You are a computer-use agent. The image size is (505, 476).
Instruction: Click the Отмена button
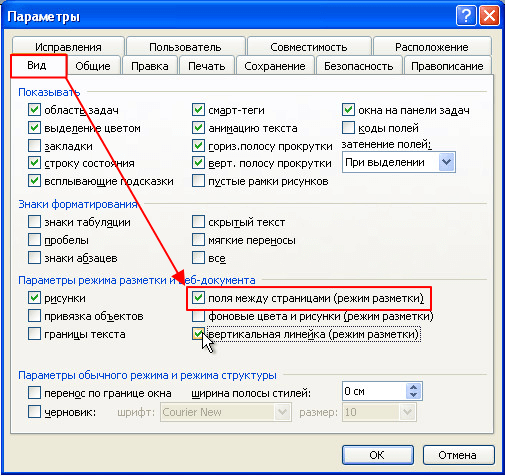click(x=458, y=455)
